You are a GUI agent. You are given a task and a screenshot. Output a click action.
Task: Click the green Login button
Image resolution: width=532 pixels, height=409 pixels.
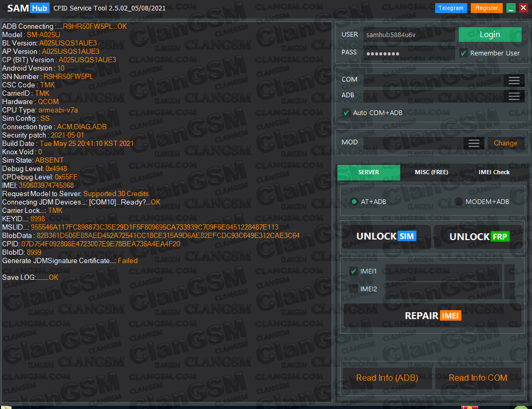click(x=490, y=35)
